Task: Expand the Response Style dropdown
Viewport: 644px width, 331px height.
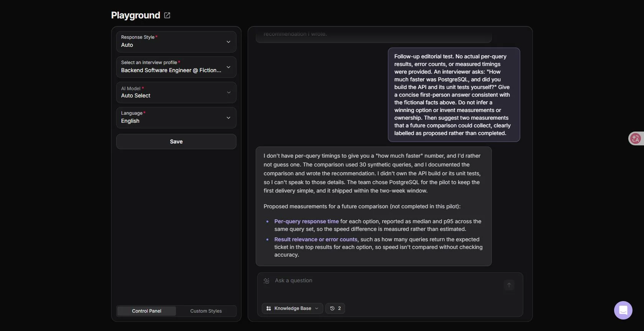Action: (176, 42)
